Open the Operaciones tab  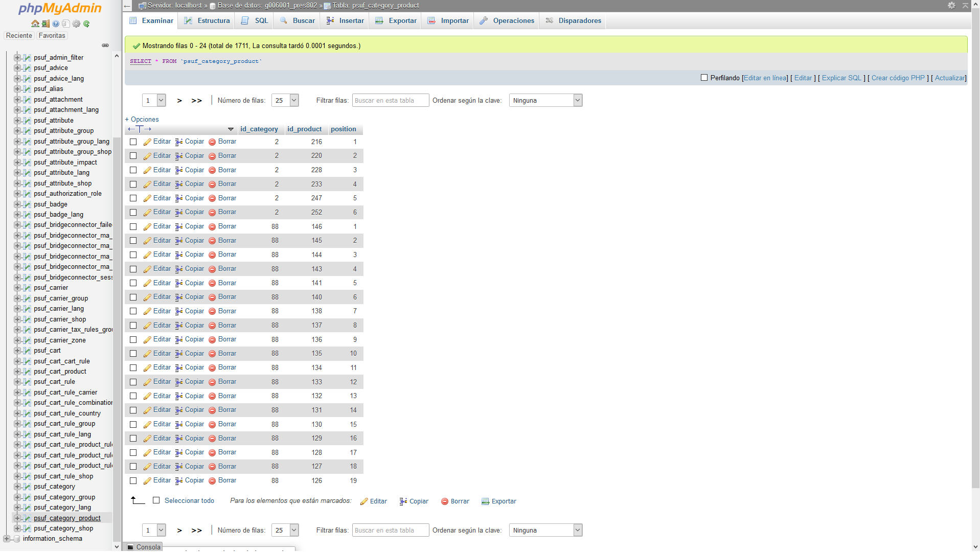pyautogui.click(x=507, y=21)
